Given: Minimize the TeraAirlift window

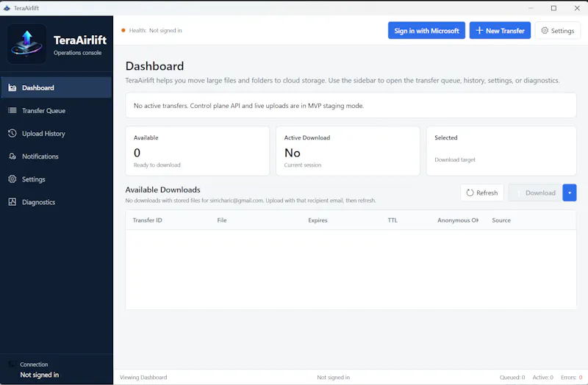Looking at the screenshot, I should (x=531, y=8).
